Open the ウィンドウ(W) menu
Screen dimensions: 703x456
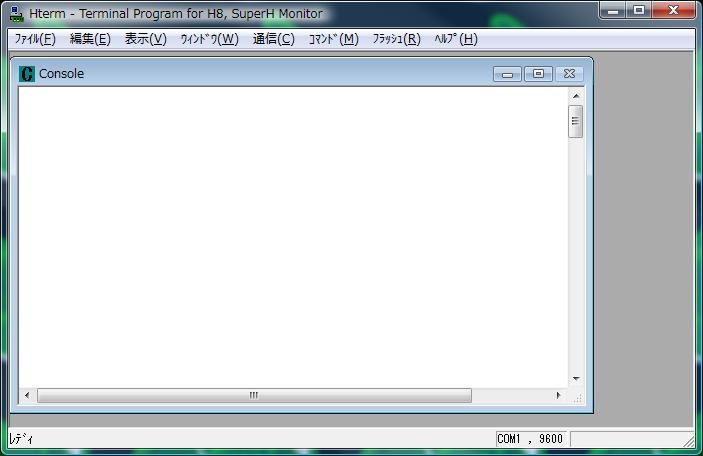[209, 39]
